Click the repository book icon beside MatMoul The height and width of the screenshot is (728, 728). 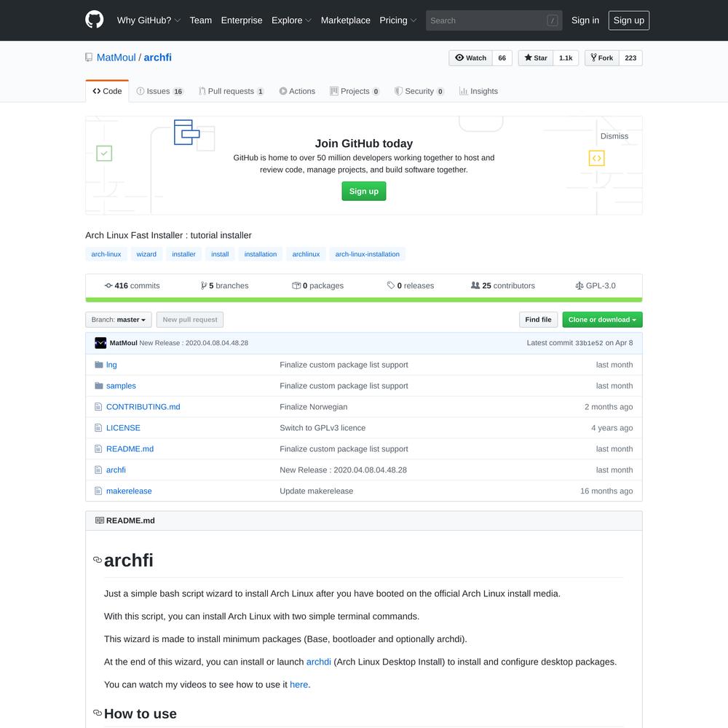pyautogui.click(x=89, y=57)
